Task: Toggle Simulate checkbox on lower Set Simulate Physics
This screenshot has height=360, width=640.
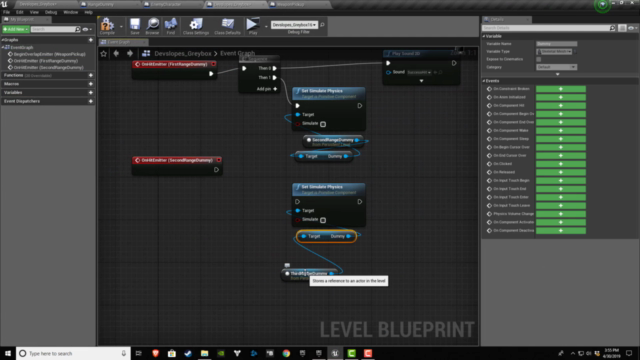Action: click(x=323, y=220)
